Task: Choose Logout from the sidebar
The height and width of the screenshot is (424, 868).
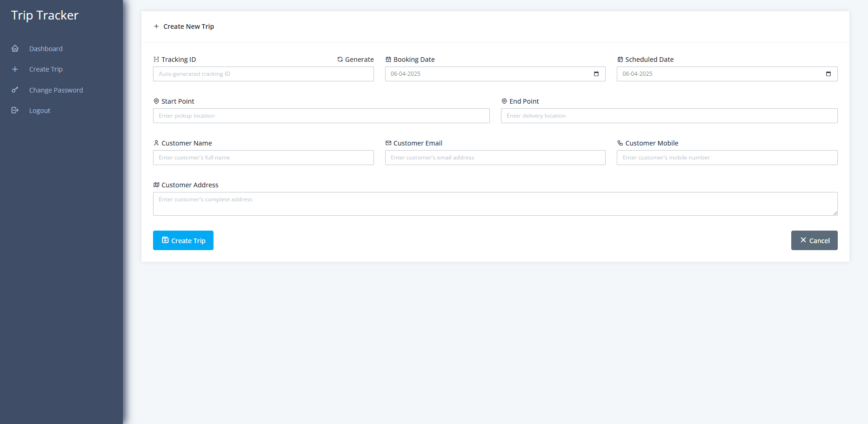Action: click(40, 111)
